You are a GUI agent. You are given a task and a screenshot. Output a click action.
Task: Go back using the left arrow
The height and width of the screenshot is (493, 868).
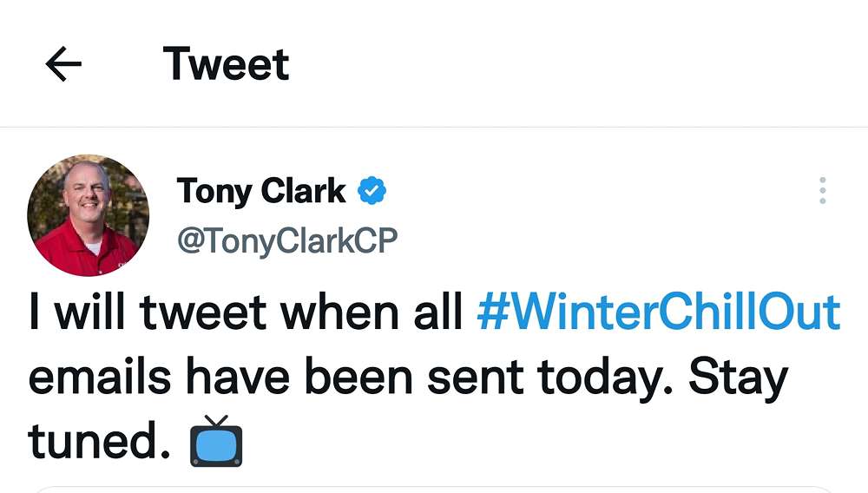tap(63, 65)
